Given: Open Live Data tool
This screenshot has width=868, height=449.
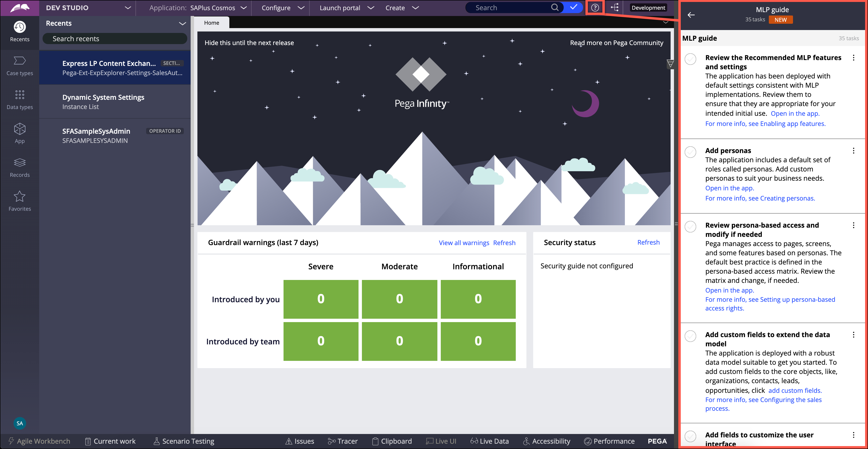Looking at the screenshot, I should [490, 441].
